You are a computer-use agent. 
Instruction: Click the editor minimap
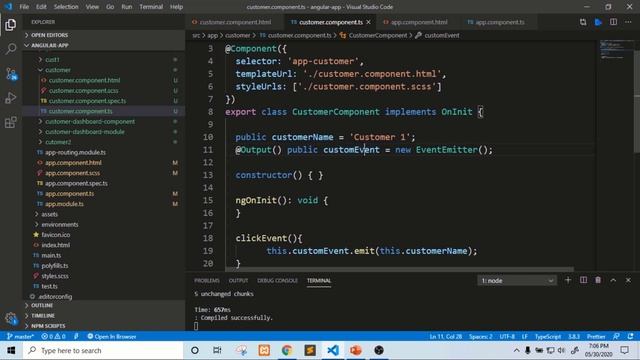tap(616, 50)
